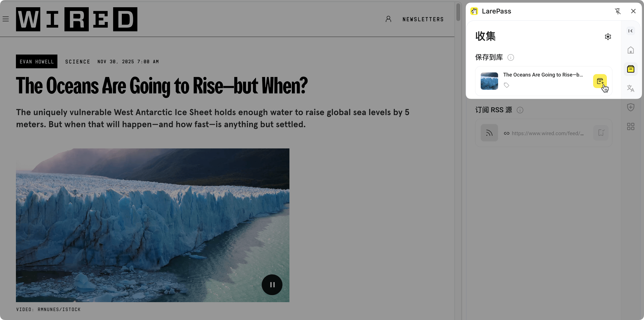This screenshot has height=320, width=644.
Task: Open the WIRED hamburger menu
Action: click(x=6, y=19)
